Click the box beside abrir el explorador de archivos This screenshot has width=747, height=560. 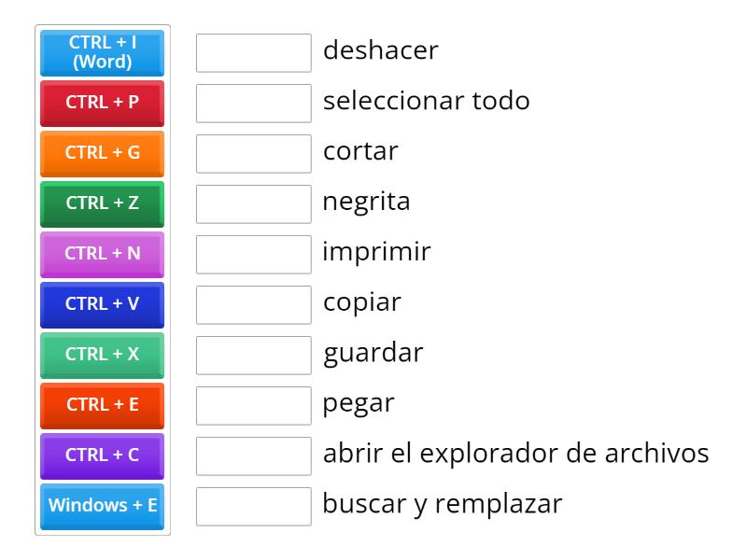tap(253, 455)
